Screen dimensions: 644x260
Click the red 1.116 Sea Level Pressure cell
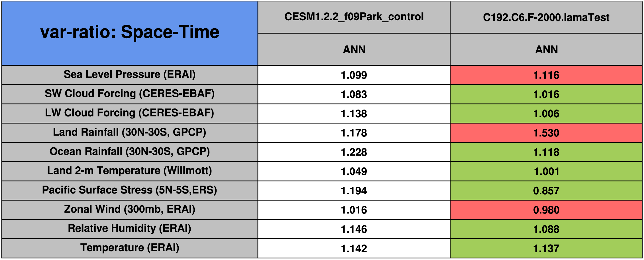[546, 75]
